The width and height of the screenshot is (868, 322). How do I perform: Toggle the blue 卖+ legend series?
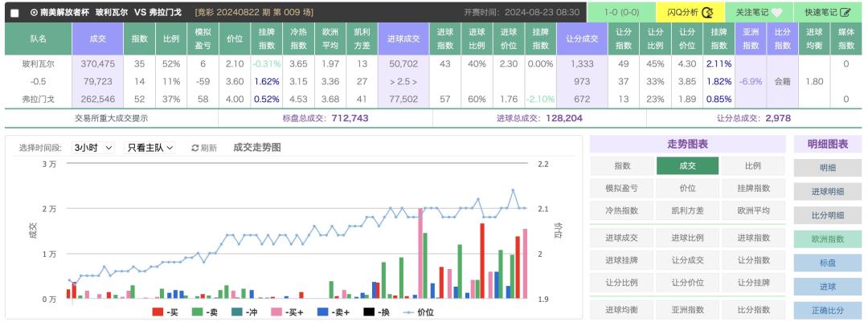[334, 312]
